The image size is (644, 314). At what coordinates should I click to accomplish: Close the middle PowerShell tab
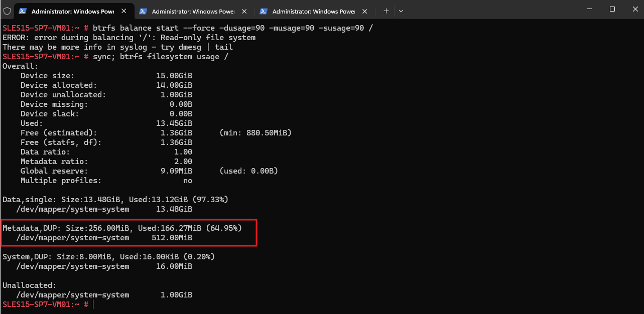coord(244,11)
